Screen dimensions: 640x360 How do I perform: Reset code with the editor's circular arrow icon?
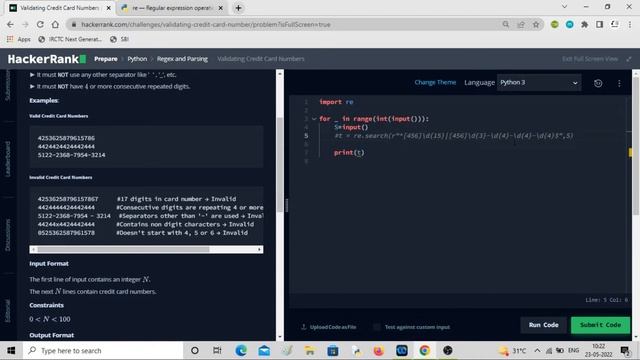click(598, 83)
